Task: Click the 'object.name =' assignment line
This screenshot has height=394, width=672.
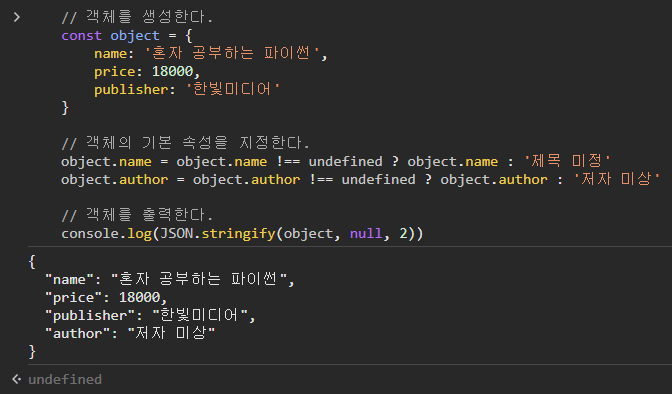Action: (x=336, y=162)
